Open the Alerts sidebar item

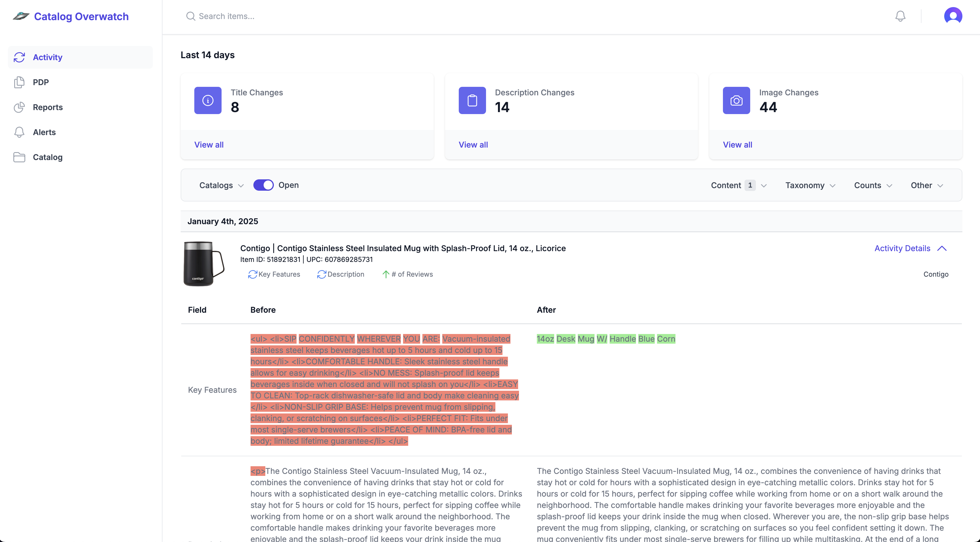44,132
